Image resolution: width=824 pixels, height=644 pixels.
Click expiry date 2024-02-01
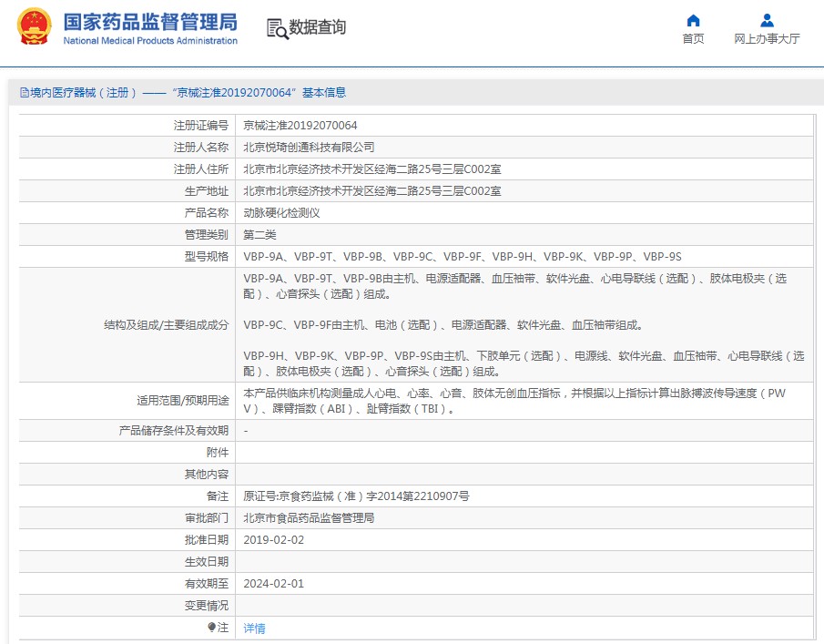(274, 584)
